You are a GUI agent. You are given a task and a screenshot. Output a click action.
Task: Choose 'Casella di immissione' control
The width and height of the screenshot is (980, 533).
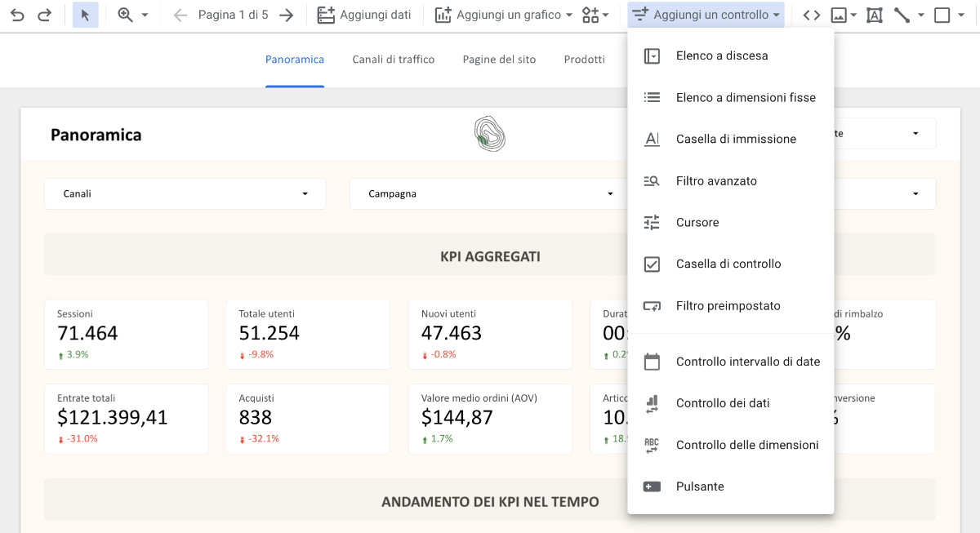(x=731, y=140)
